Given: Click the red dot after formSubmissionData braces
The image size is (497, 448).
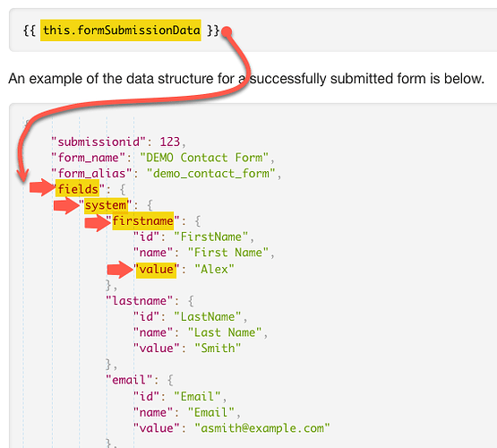Looking at the screenshot, I should point(227,31).
